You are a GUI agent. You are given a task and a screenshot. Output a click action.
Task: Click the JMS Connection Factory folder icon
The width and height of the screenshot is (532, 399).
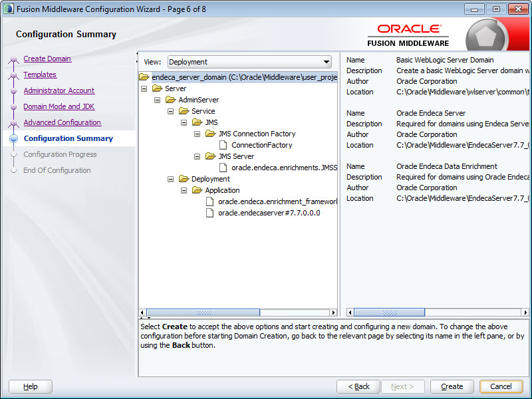(x=210, y=134)
